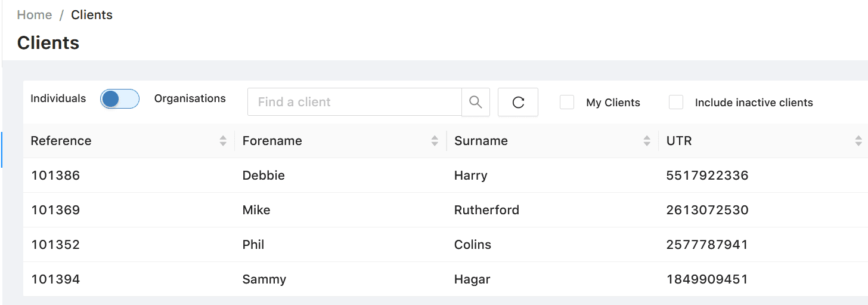
Task: Select reference 101394 cell
Action: tap(55, 279)
